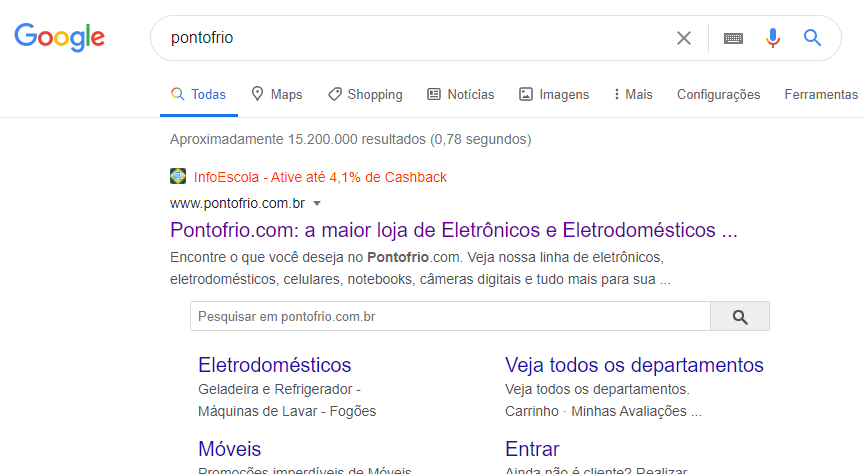Click the Carrinho · Minhas Avaliações text
This screenshot has width=865, height=474.
(x=603, y=411)
